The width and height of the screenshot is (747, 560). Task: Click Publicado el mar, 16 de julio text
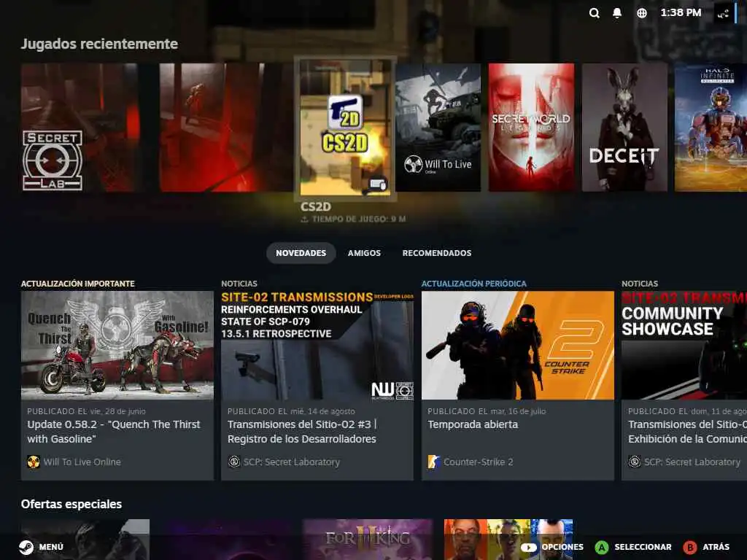(487, 411)
